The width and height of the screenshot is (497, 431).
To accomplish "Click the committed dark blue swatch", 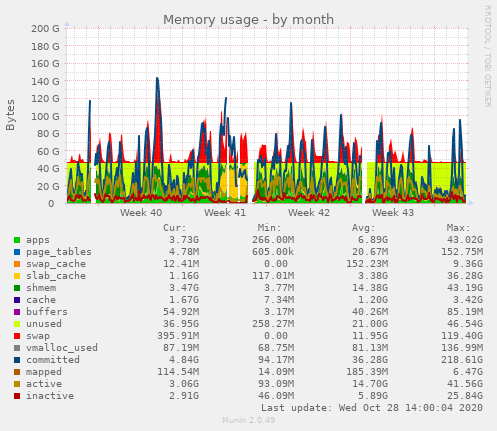I will tap(17, 360).
